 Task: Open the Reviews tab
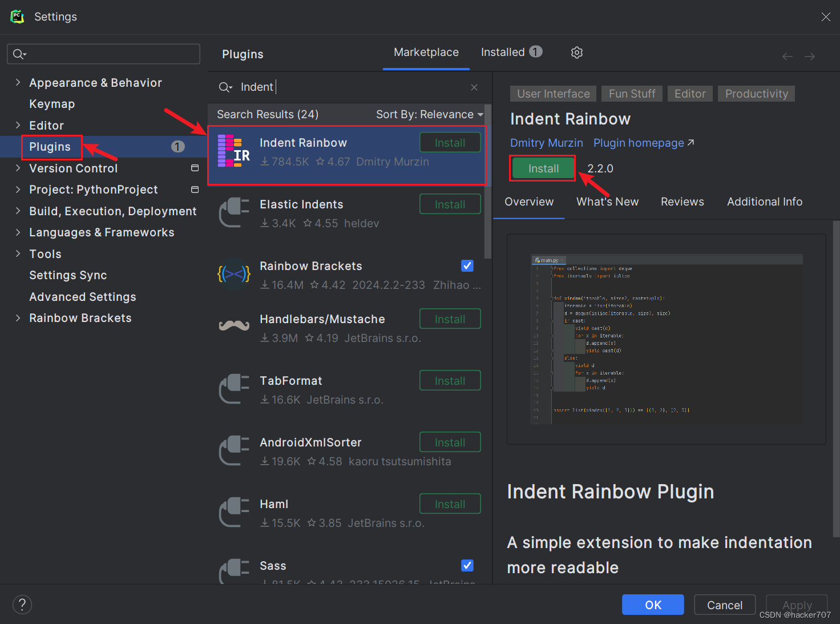(x=682, y=202)
